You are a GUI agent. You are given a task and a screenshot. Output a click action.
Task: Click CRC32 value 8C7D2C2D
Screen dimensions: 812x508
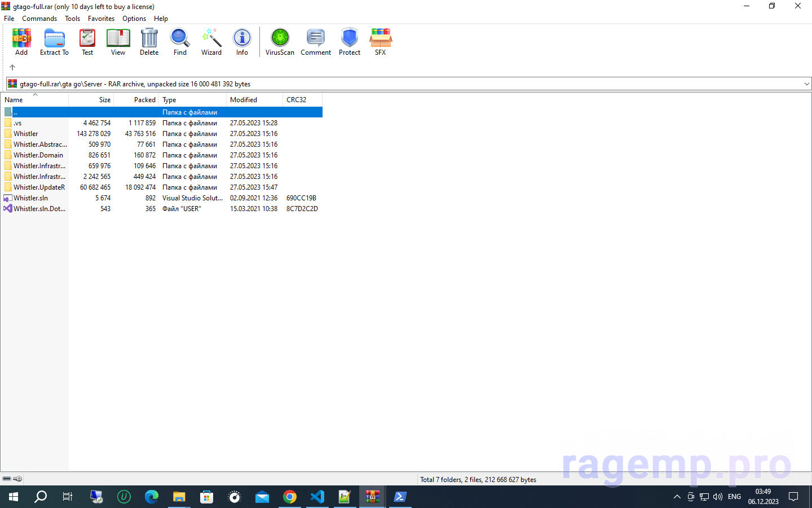click(302, 208)
